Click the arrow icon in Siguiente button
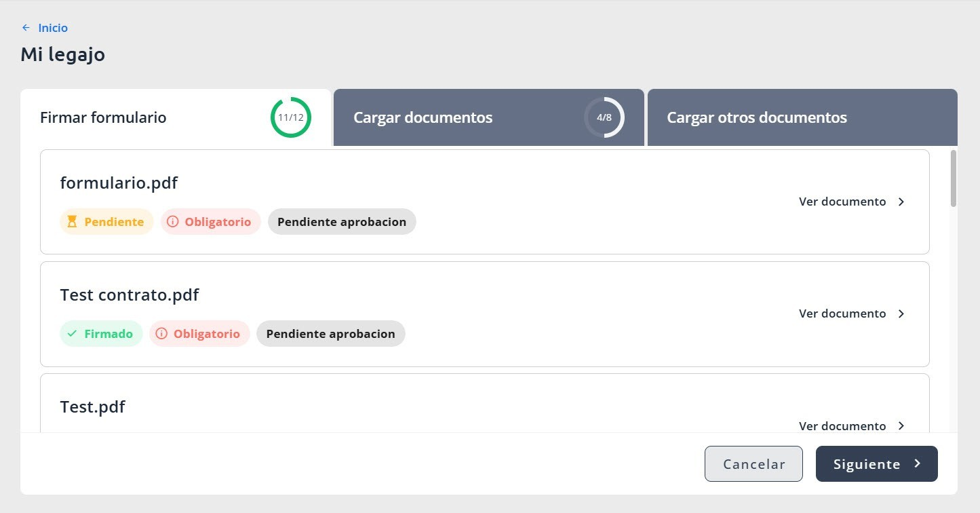The height and width of the screenshot is (513, 980). 917,463
